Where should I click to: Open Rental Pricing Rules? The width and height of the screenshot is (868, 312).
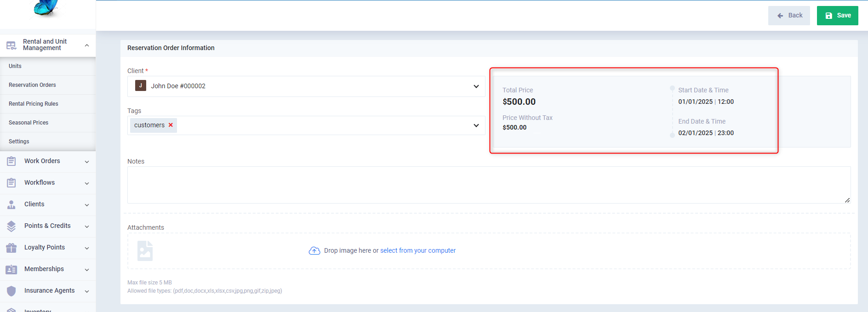pyautogui.click(x=48, y=104)
